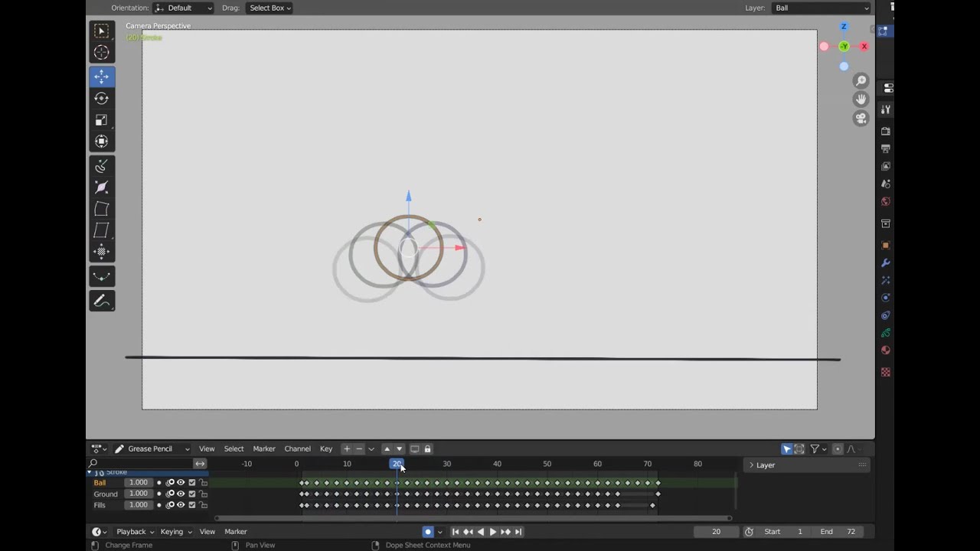Click the pan hand viewport icon
The height and width of the screenshot is (551, 980).
click(861, 99)
